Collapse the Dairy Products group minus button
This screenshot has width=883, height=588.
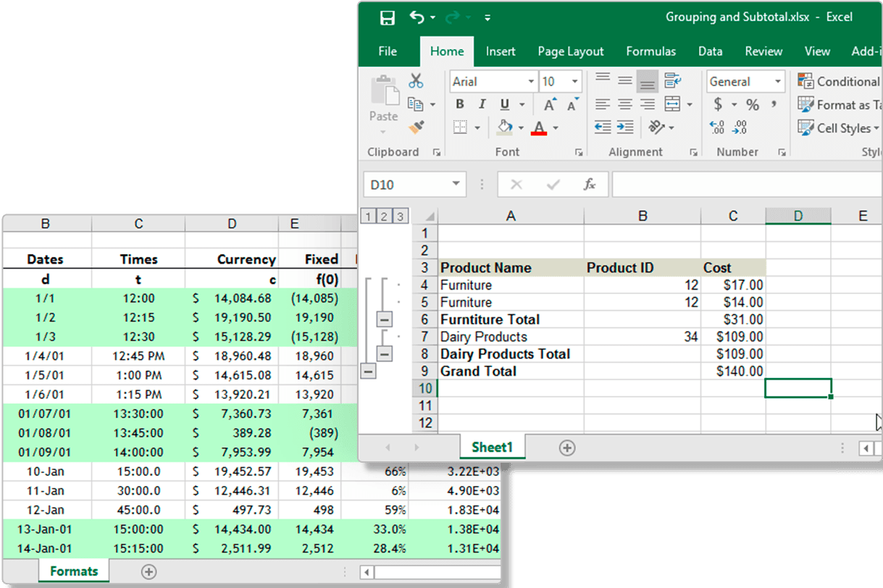click(x=385, y=353)
